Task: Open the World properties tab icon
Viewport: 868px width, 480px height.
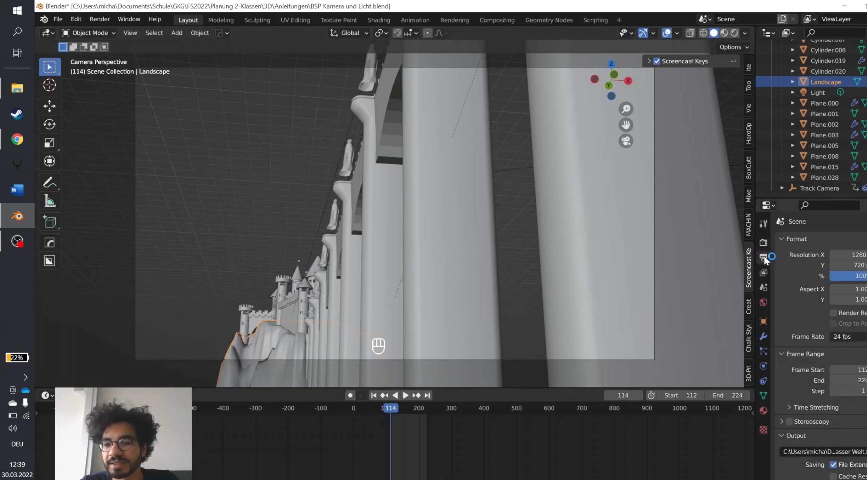Action: pos(764,302)
